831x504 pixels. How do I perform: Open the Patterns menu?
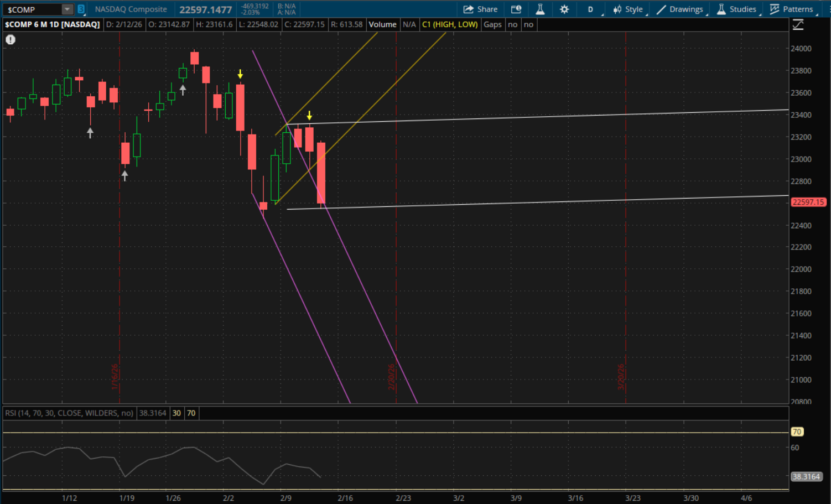point(792,9)
